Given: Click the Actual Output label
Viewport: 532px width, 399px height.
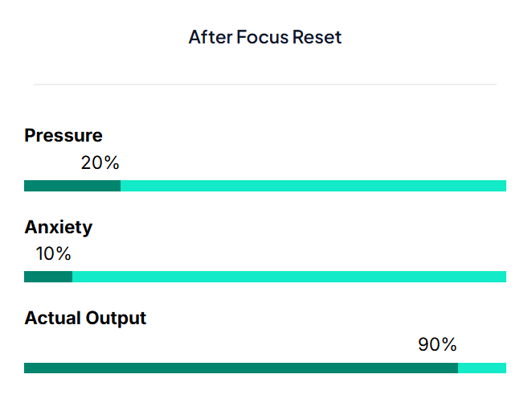Looking at the screenshot, I should 85,318.
